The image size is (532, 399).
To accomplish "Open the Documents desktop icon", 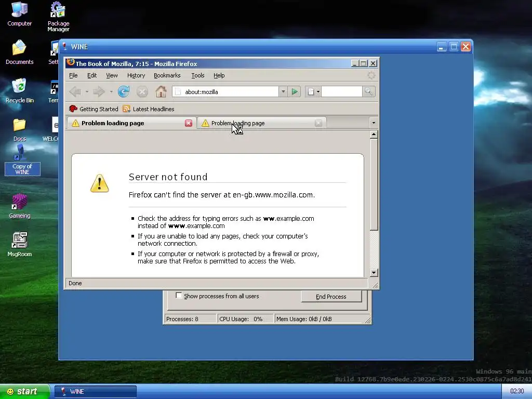I will coord(19,52).
